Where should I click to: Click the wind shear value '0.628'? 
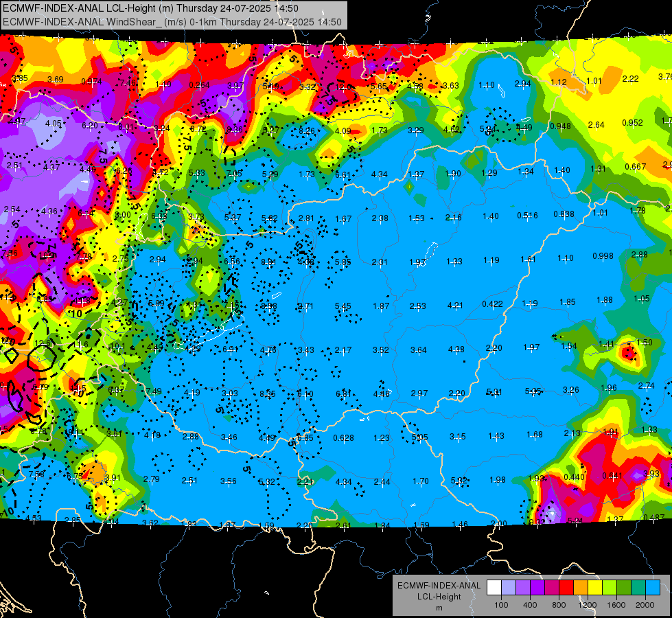coord(344,438)
